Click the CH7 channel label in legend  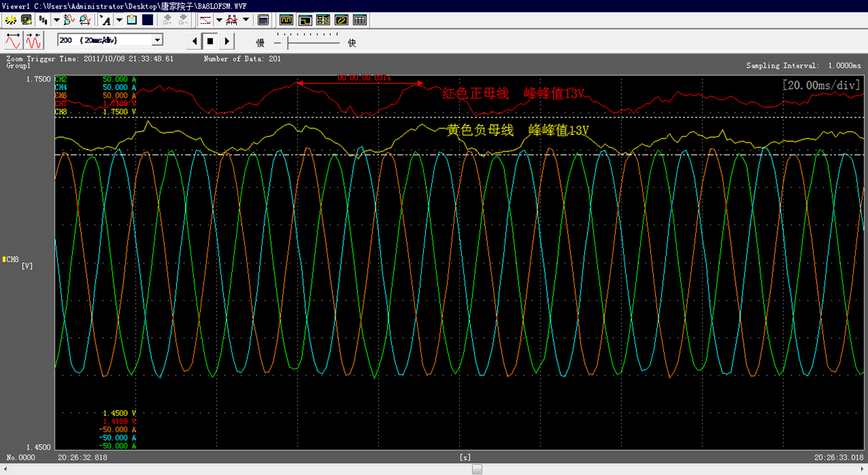pyautogui.click(x=60, y=103)
